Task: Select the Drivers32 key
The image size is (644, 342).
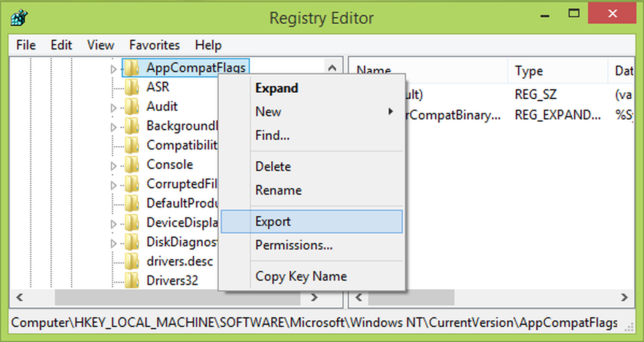Action: 172,280
